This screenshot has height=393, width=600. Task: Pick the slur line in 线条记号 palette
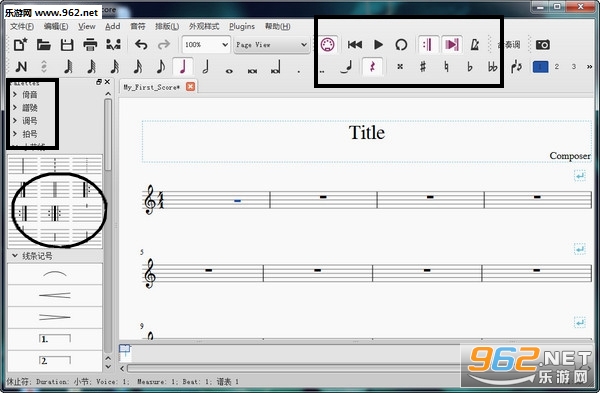pos(55,274)
